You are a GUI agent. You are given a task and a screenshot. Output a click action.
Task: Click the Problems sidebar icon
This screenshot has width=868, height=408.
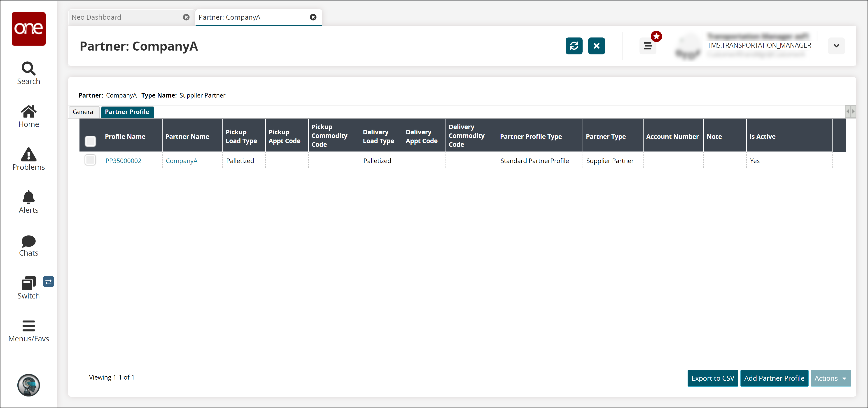coord(28,158)
